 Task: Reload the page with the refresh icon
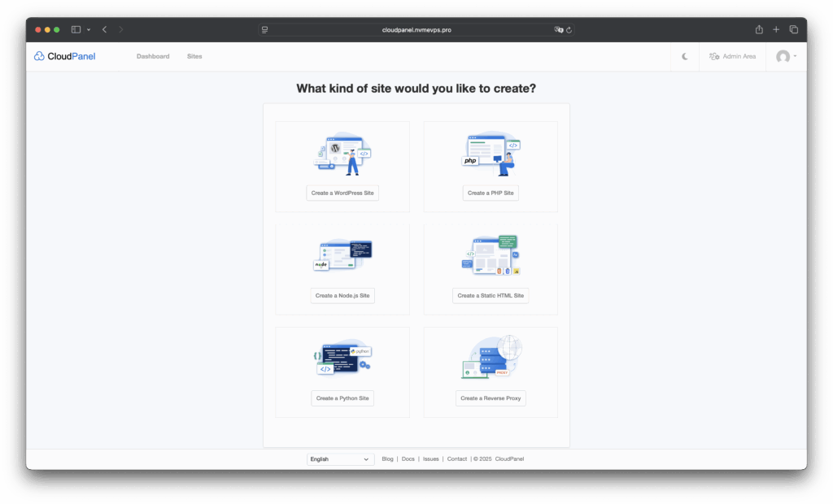coord(569,29)
